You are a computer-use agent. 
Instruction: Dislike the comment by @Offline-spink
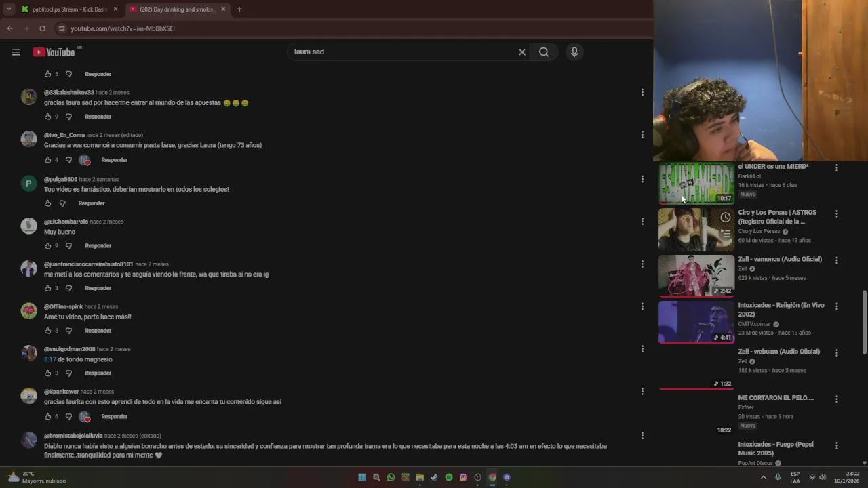68,331
